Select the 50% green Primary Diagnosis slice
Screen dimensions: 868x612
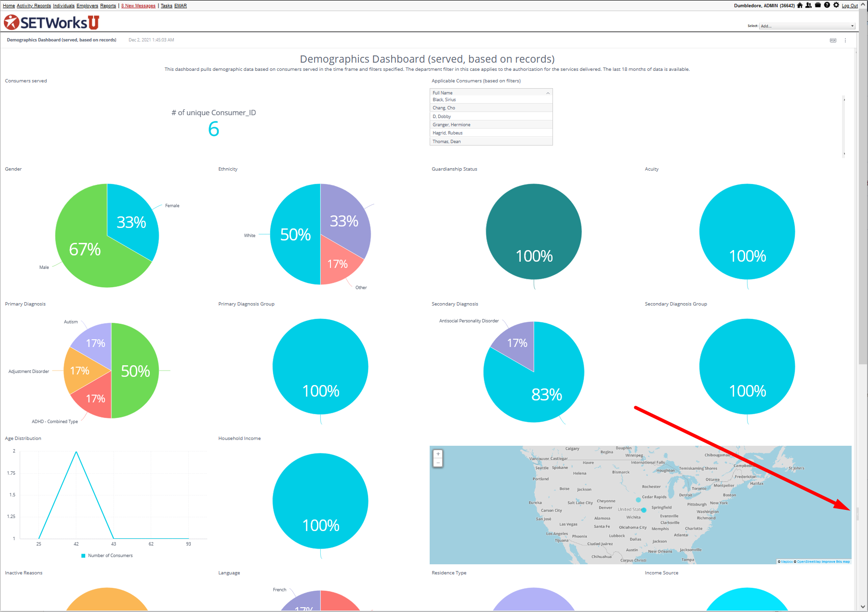135,371
